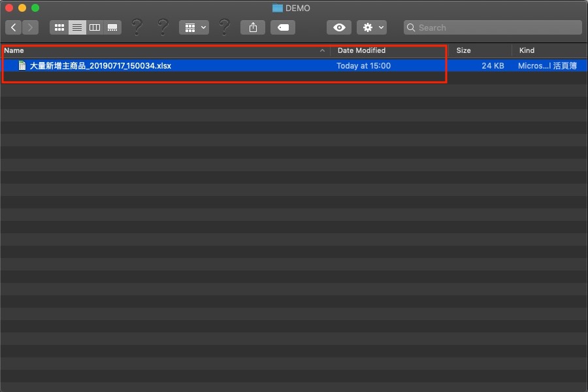The image size is (588, 392).
Task: Click first question mark toolbar icon
Action: click(137, 27)
